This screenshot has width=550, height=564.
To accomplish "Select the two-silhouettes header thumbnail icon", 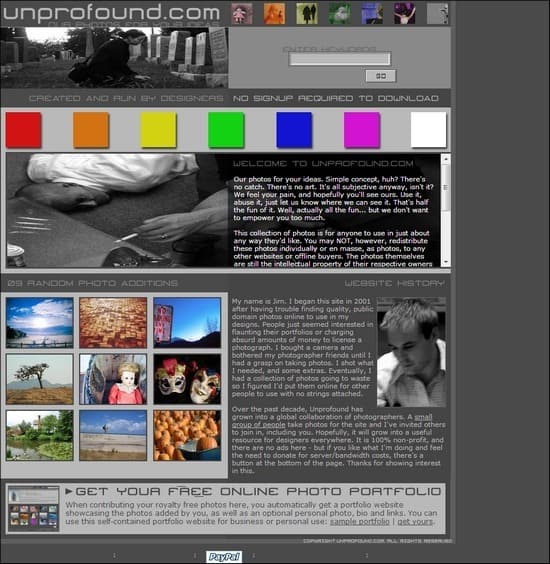I will 307,14.
